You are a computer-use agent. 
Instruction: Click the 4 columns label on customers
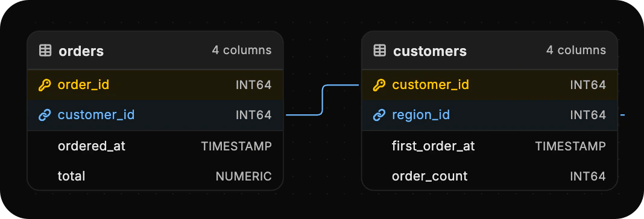coord(576,51)
